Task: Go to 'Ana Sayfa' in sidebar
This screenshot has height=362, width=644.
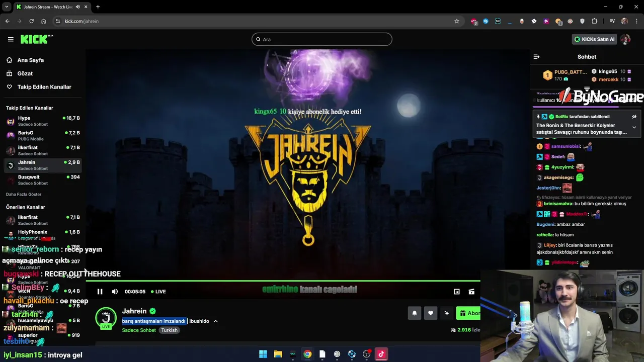Action: (30, 60)
